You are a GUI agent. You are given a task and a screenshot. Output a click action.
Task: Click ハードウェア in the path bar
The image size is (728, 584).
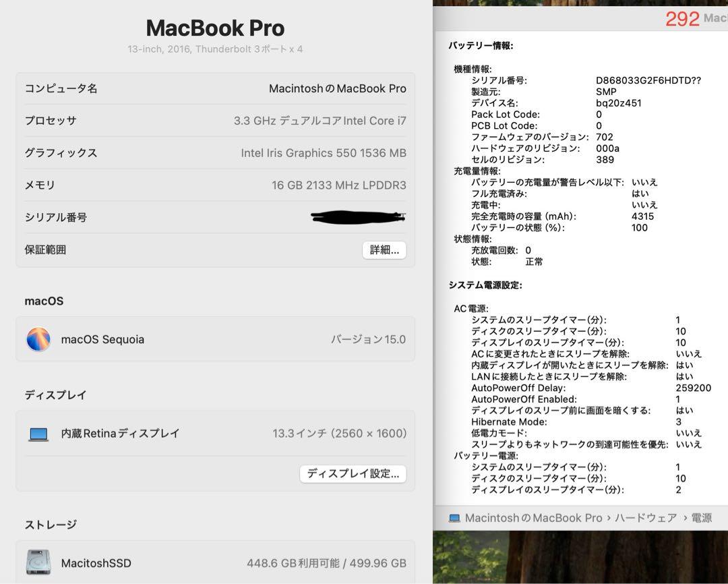(645, 518)
